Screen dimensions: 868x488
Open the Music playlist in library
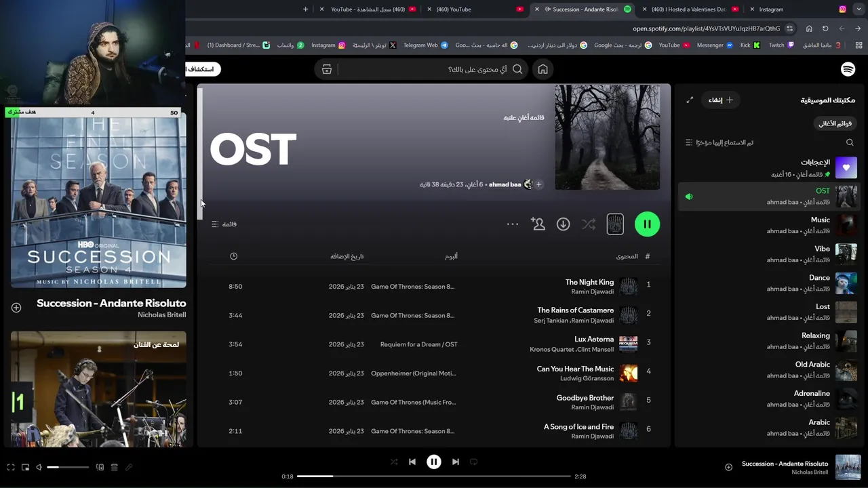(769, 225)
